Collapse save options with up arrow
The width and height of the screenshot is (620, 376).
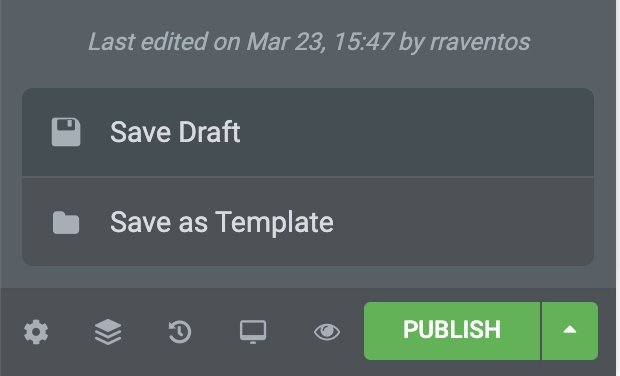(x=570, y=331)
